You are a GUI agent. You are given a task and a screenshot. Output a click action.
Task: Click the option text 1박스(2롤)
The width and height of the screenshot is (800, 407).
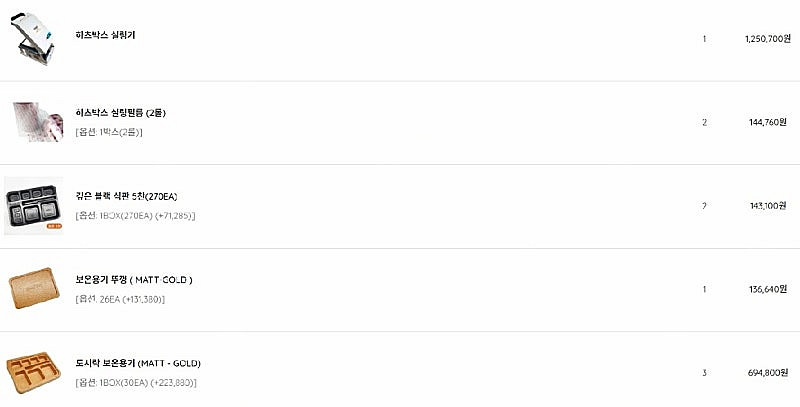coord(109,132)
